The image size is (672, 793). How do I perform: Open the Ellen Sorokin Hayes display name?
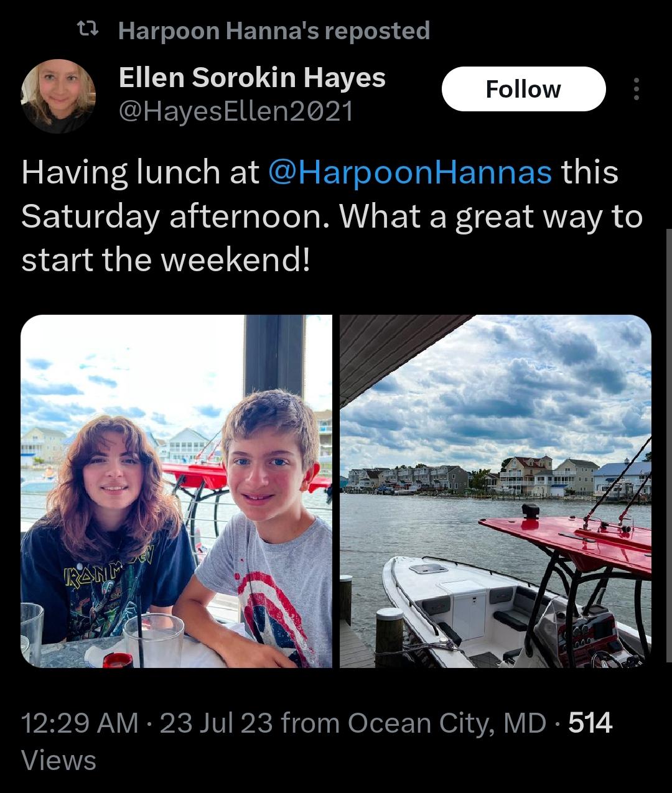point(252,78)
